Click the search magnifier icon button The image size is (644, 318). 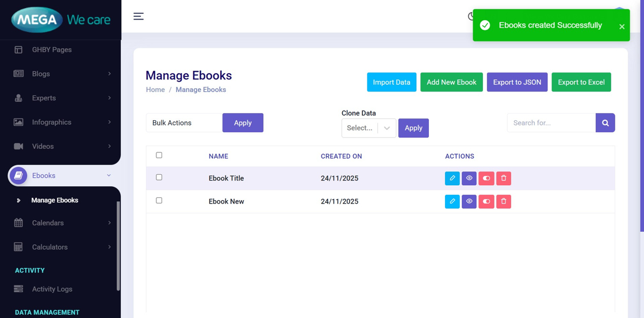tap(605, 122)
